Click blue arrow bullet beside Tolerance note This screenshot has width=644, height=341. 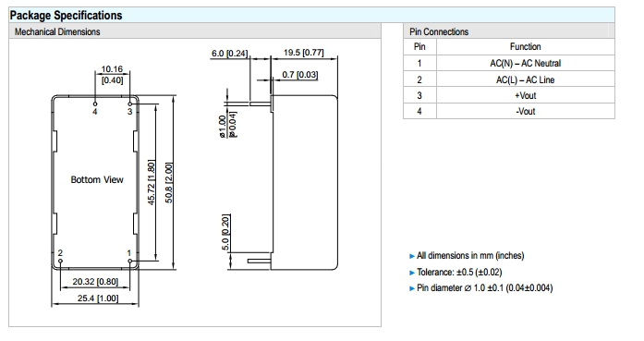(412, 273)
